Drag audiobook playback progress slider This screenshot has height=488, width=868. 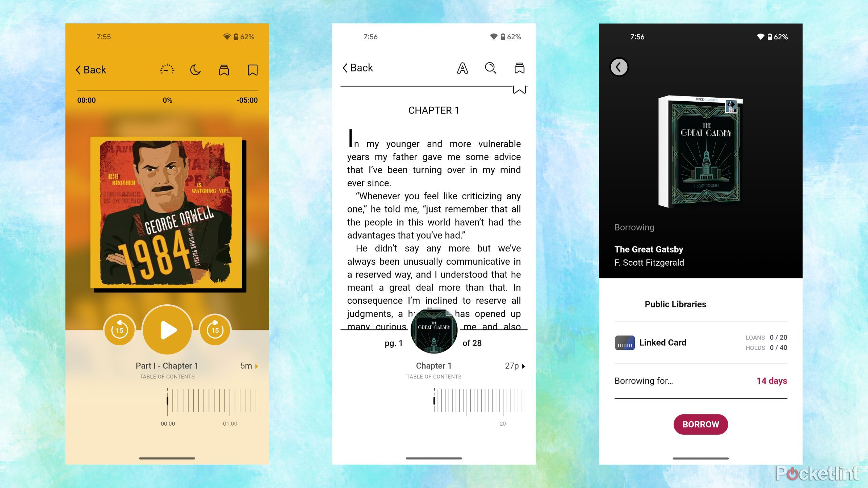[168, 401]
